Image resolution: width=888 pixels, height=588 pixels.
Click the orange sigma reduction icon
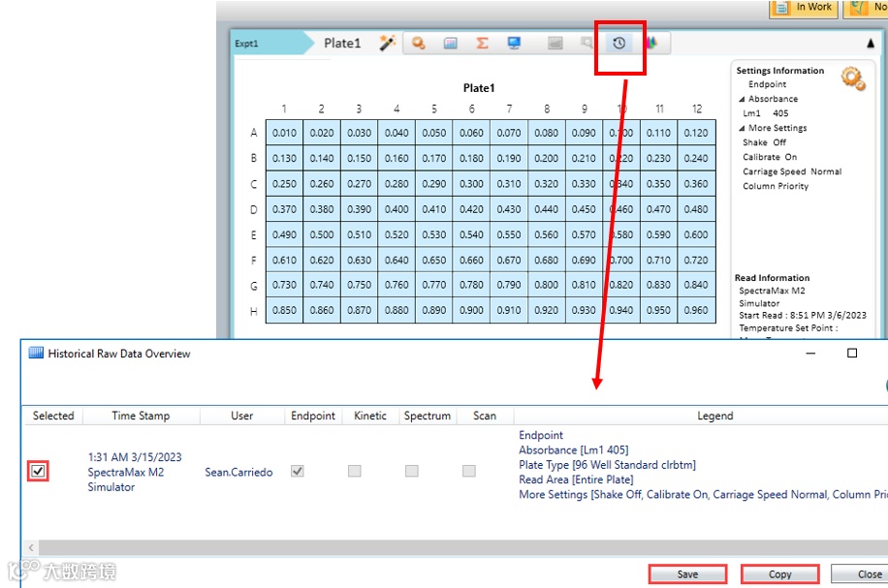pyautogui.click(x=482, y=43)
